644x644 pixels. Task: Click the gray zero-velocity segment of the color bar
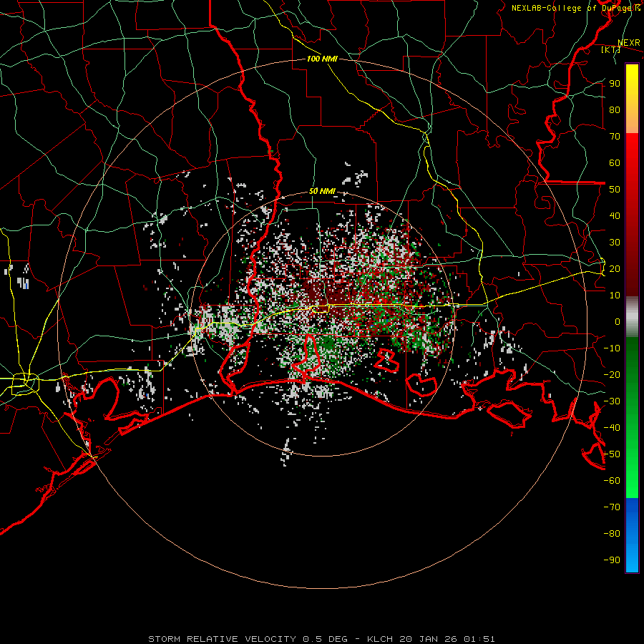pos(632,317)
